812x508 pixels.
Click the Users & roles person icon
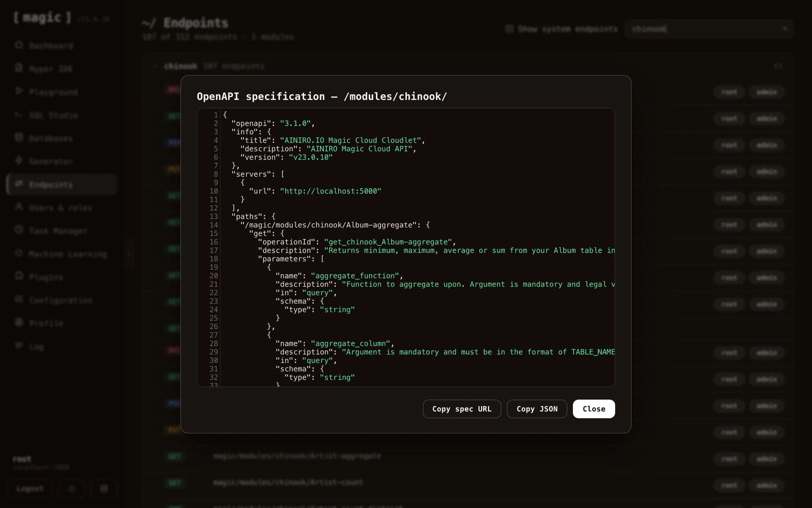[19, 207]
